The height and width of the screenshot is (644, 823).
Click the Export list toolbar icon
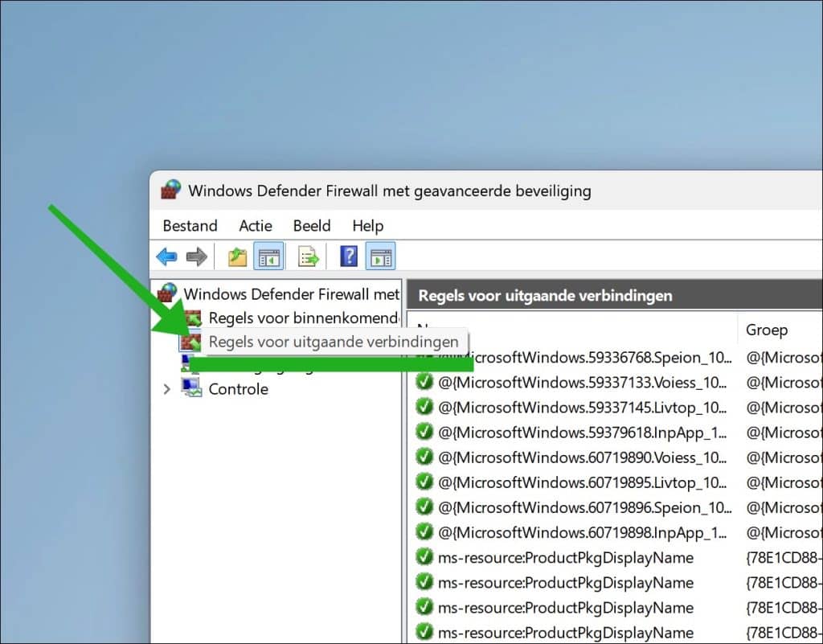click(x=308, y=256)
